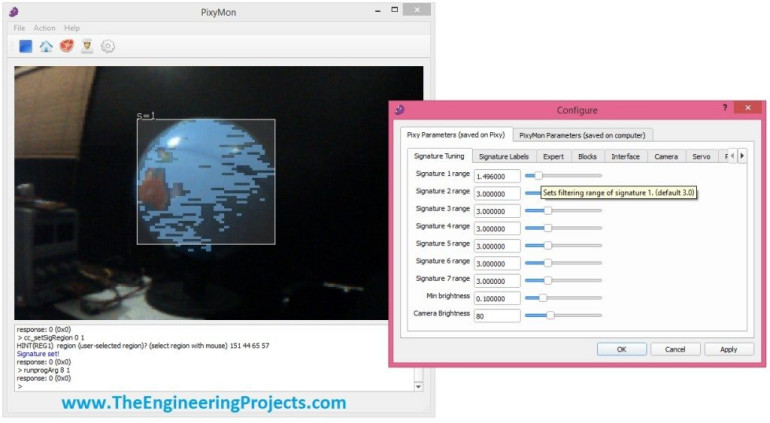Click the Signature 1 range slider handle
770x423 pixels.
click(x=537, y=175)
